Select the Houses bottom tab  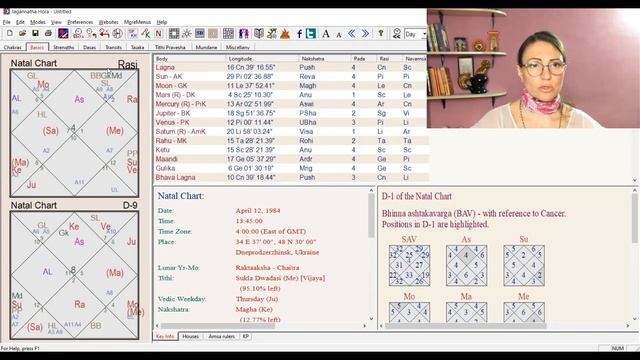point(191,337)
